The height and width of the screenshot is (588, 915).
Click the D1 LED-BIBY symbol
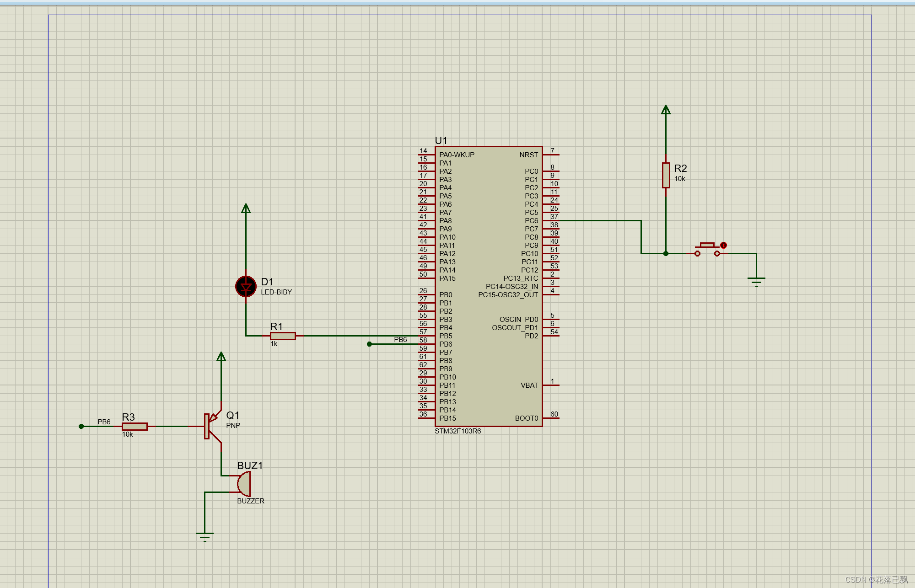click(x=246, y=287)
